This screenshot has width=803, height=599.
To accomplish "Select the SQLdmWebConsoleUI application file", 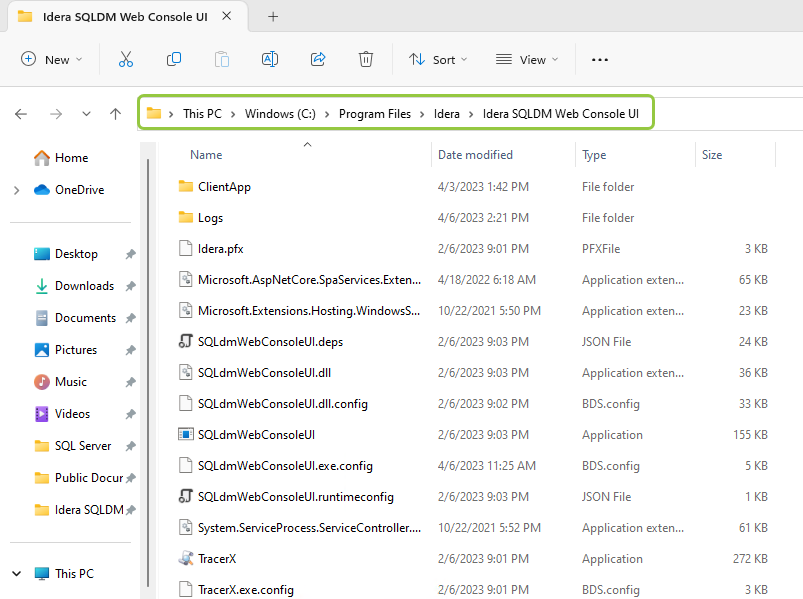I will (x=256, y=435).
